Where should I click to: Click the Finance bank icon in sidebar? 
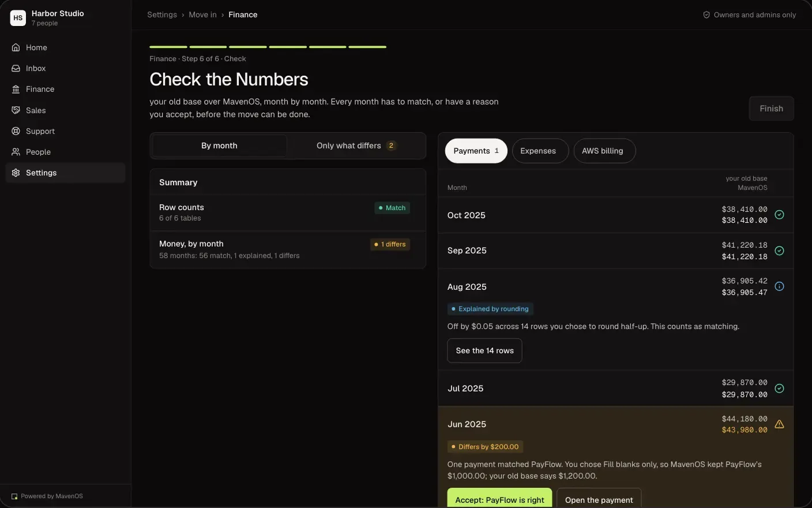[16, 89]
